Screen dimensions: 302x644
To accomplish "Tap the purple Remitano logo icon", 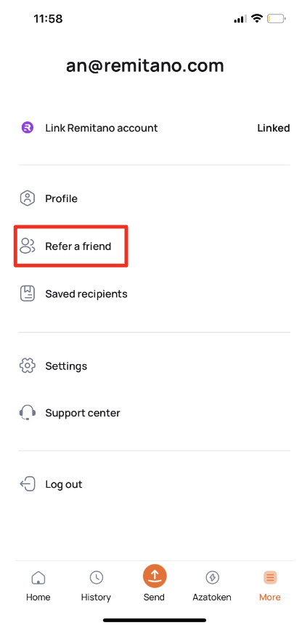I will tap(28, 128).
